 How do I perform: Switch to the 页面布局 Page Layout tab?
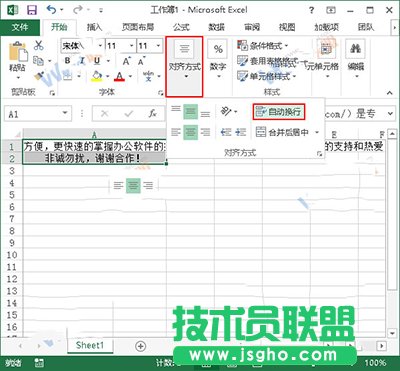138,27
